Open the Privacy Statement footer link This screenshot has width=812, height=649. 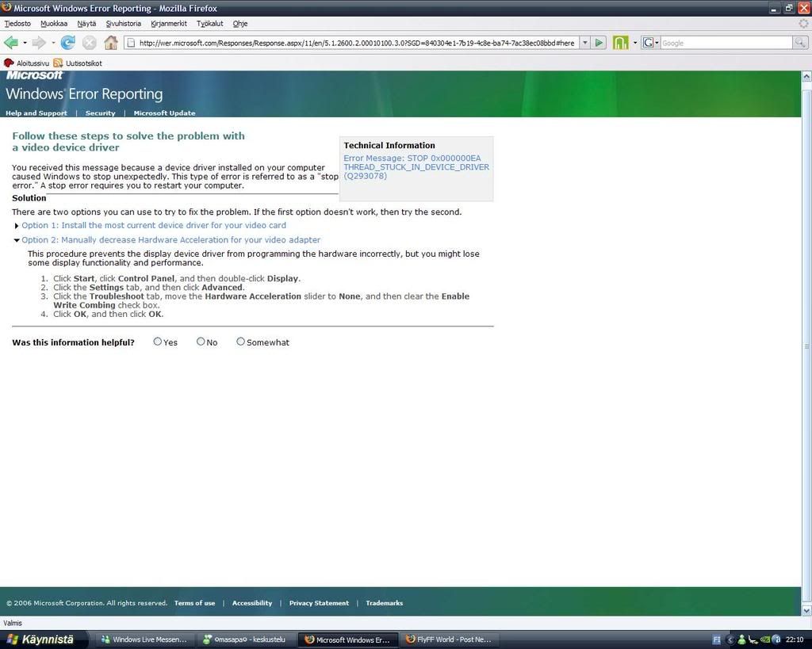click(x=319, y=603)
